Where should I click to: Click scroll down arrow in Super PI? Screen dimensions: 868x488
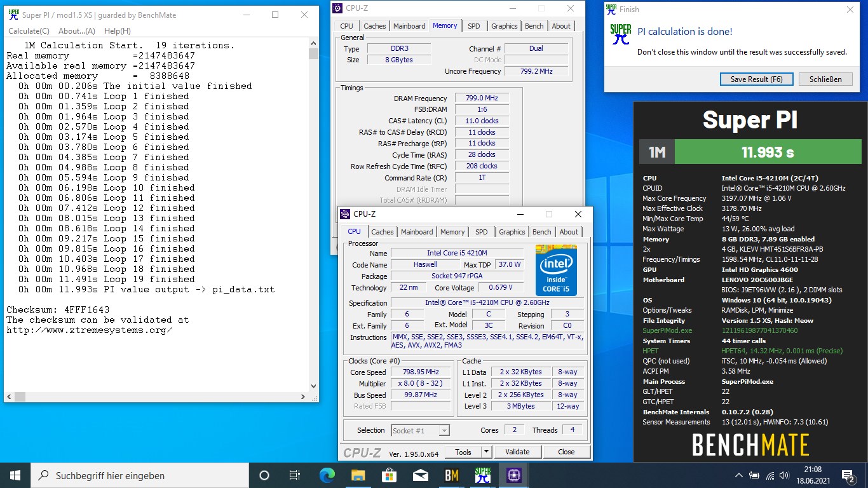coord(313,386)
